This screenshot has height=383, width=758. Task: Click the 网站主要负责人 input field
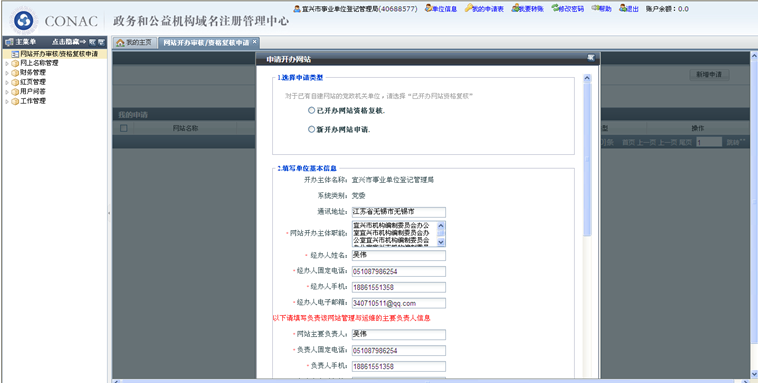(398, 335)
